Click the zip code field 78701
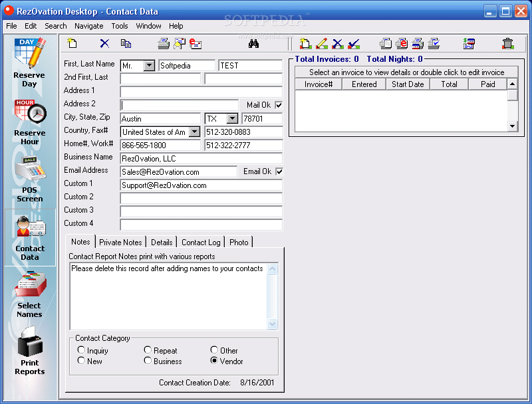The height and width of the screenshot is (404, 532). click(x=262, y=119)
